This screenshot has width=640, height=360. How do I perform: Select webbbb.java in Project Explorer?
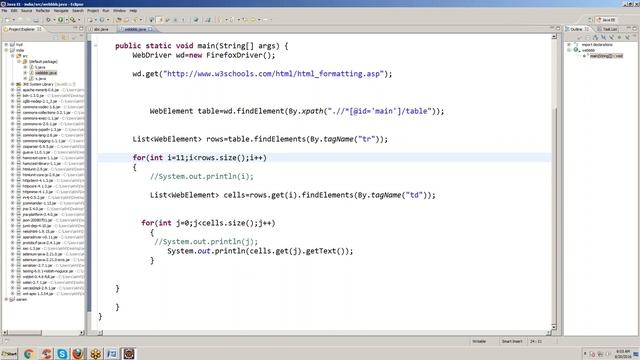point(46,73)
